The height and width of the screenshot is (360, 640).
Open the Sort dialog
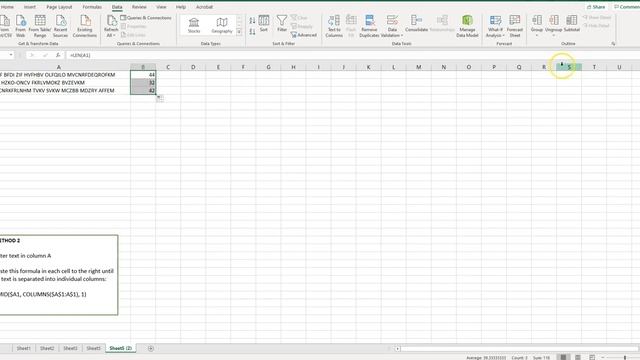264,23
